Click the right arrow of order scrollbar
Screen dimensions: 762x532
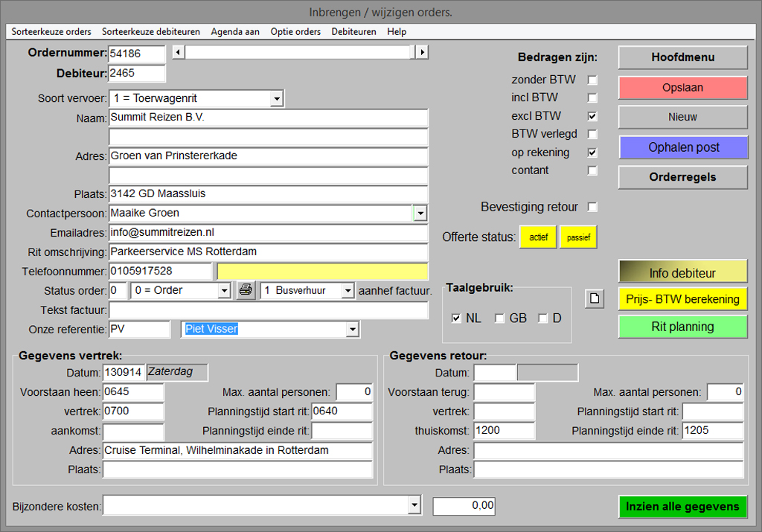422,52
